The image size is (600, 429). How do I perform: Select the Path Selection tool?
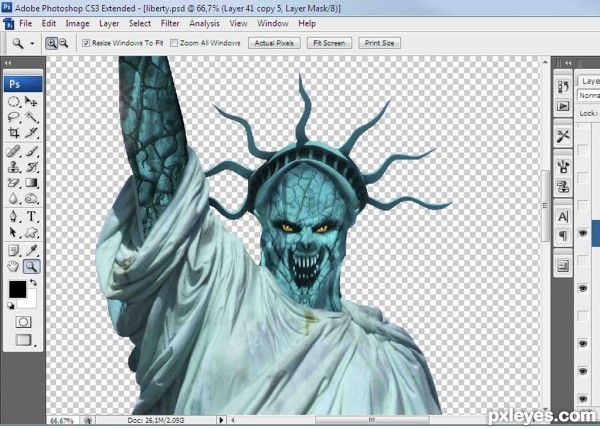[x=13, y=232]
